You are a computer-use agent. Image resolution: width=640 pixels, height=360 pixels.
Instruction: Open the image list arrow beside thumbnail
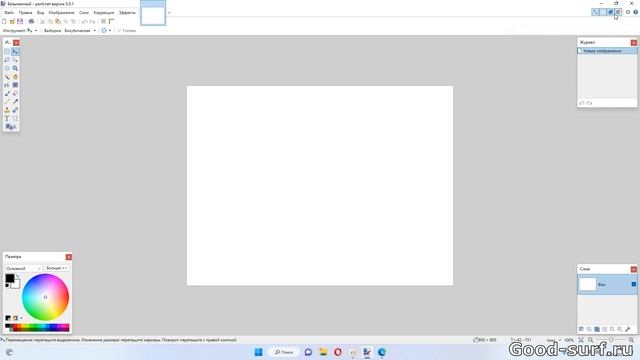click(x=169, y=13)
